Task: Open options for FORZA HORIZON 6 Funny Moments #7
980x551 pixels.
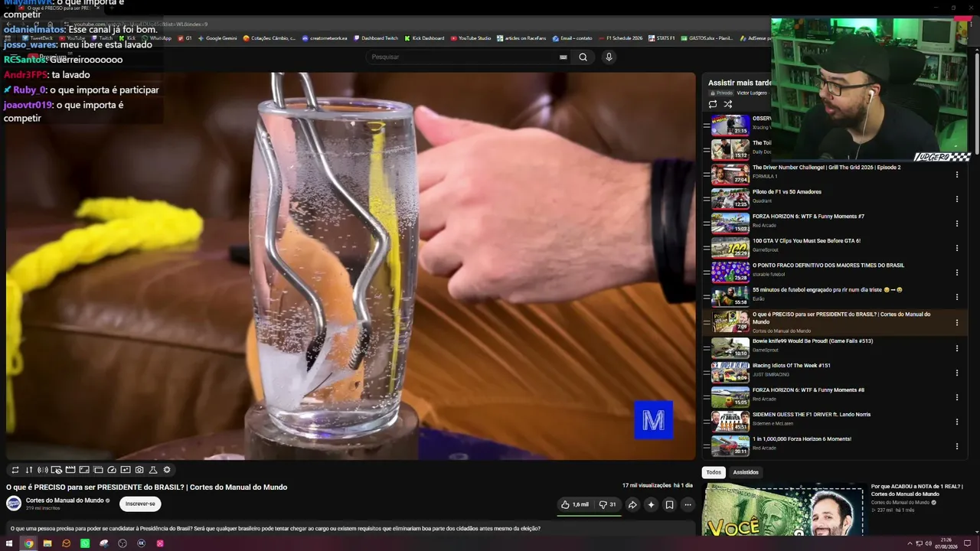Action: [x=956, y=223]
